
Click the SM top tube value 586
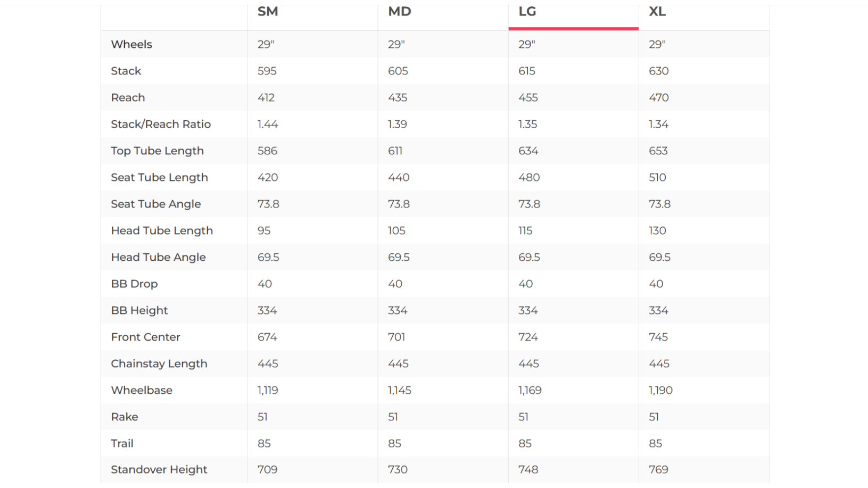point(267,151)
